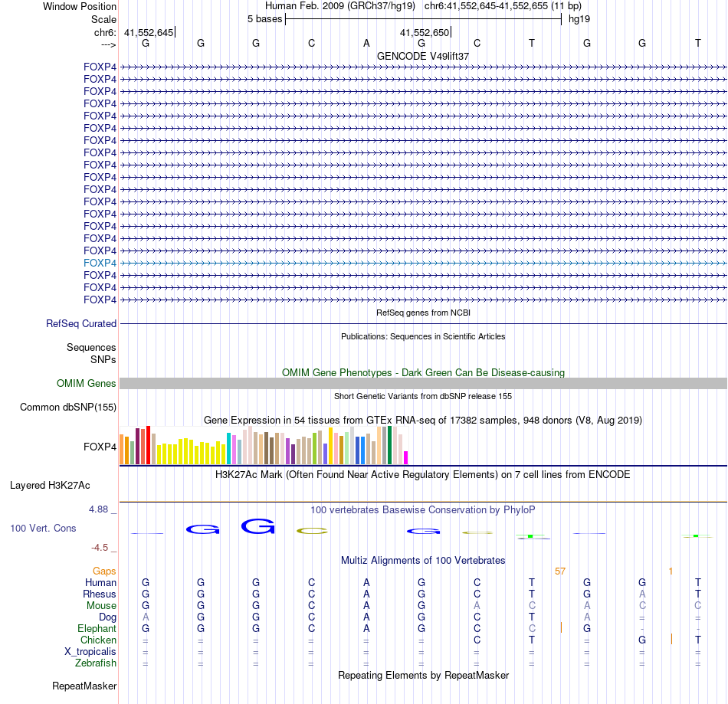Click the 41,552,645 position marker
Image resolution: width=728 pixels, height=704 pixels.
pyautogui.click(x=149, y=32)
